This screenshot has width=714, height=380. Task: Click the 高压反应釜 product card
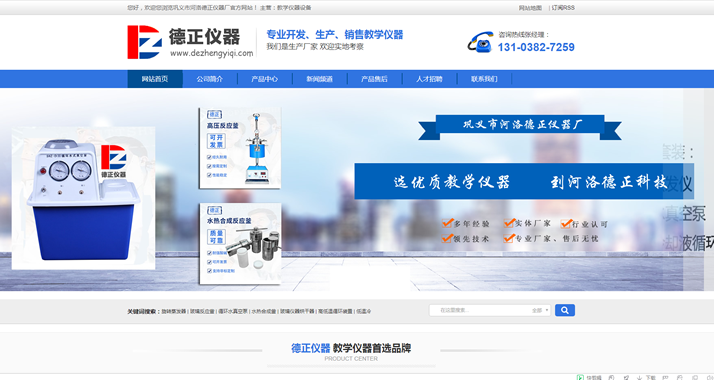click(x=240, y=148)
